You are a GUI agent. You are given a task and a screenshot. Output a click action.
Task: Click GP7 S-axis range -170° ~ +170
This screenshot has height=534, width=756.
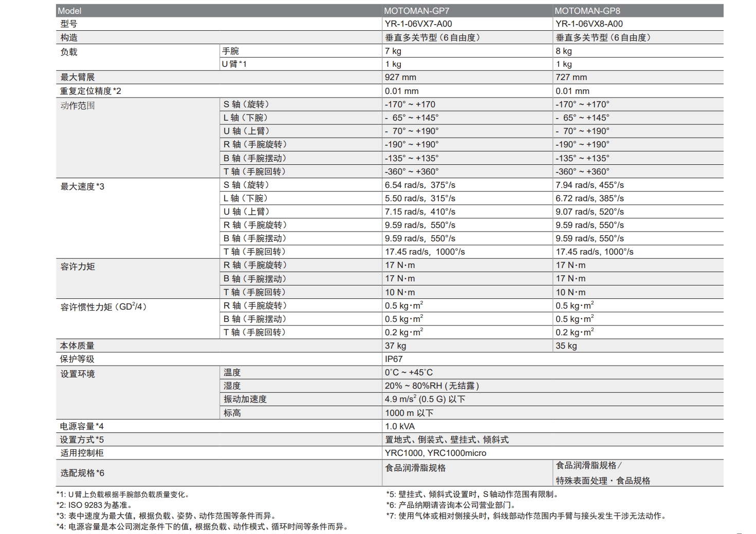410,104
